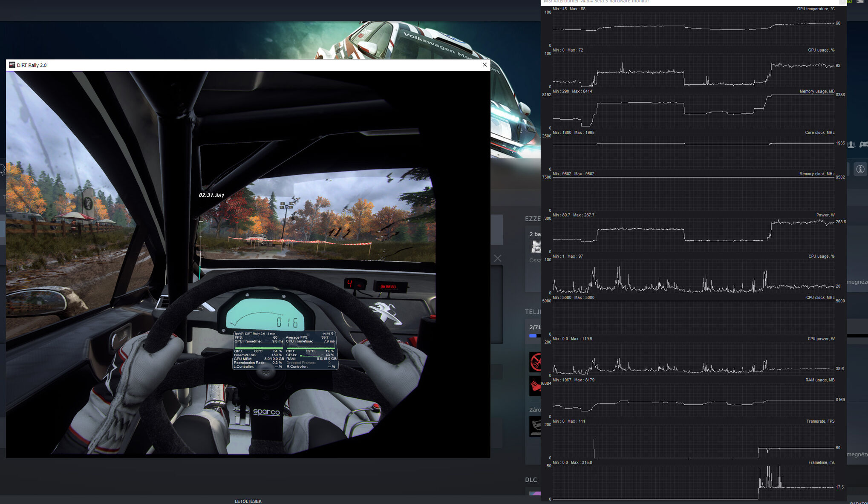Click the X icon beside the game window
This screenshot has width=868, height=504.
[497, 258]
